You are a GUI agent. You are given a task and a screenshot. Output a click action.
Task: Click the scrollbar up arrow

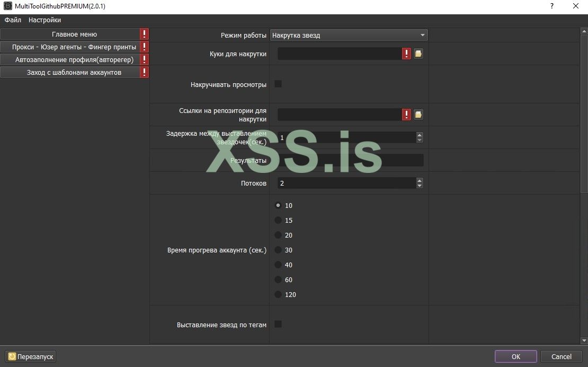click(x=584, y=31)
